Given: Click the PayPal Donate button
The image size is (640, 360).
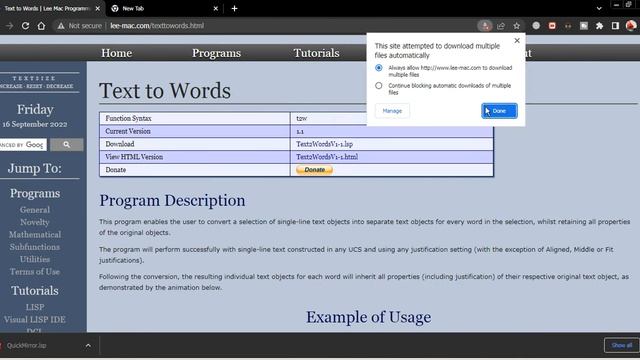Looking at the screenshot, I should (x=314, y=170).
